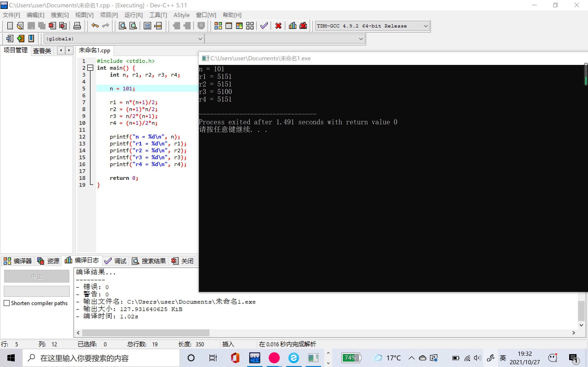Click the Compile & Run icon
The height and width of the screenshot is (367, 588).
[239, 26]
